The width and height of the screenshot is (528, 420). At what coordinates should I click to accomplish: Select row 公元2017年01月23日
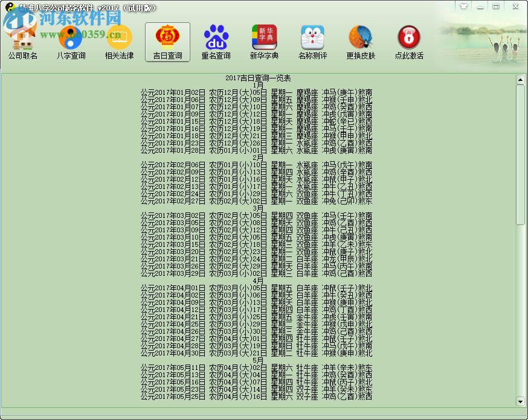click(x=257, y=143)
